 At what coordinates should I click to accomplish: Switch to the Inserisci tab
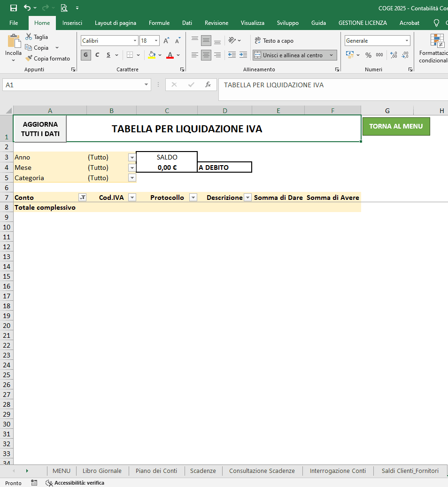[x=72, y=23]
